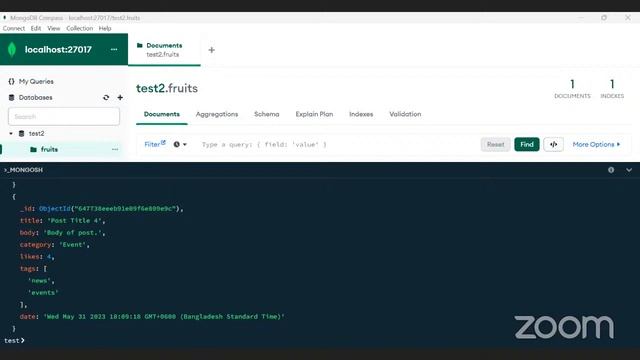This screenshot has height=360, width=640.
Task: Create a new database with plus icon
Action: (x=120, y=98)
